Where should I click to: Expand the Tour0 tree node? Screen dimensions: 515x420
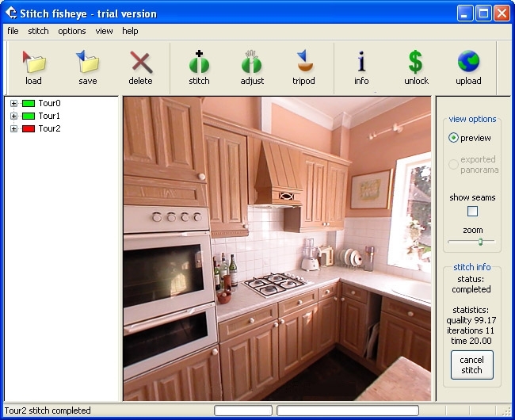pos(13,104)
